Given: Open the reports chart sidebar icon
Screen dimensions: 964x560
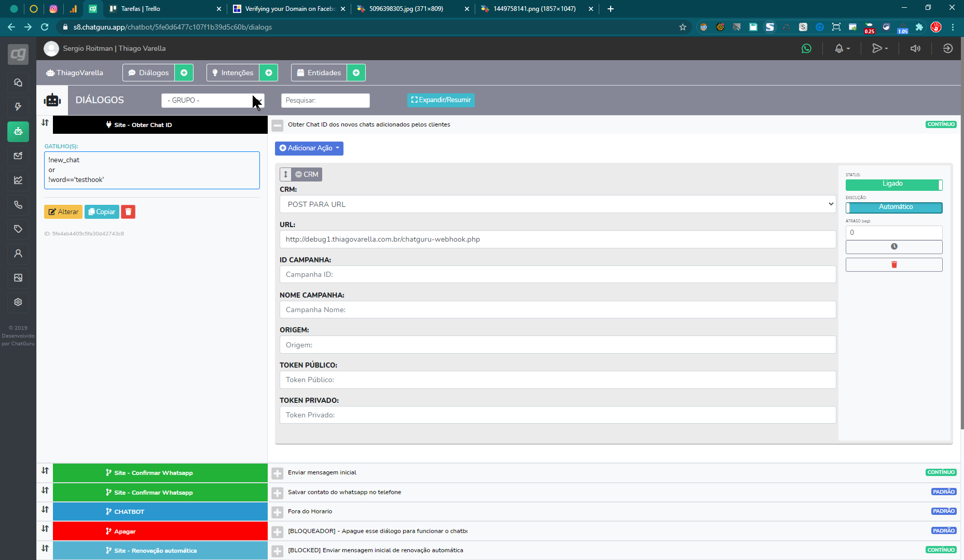Looking at the screenshot, I should (x=18, y=180).
